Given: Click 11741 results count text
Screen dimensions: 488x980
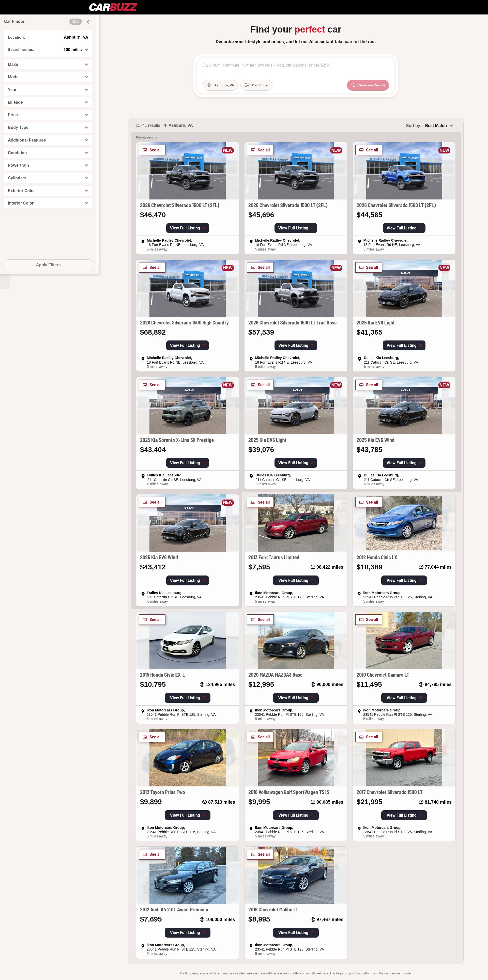Looking at the screenshot, I should pos(148,126).
